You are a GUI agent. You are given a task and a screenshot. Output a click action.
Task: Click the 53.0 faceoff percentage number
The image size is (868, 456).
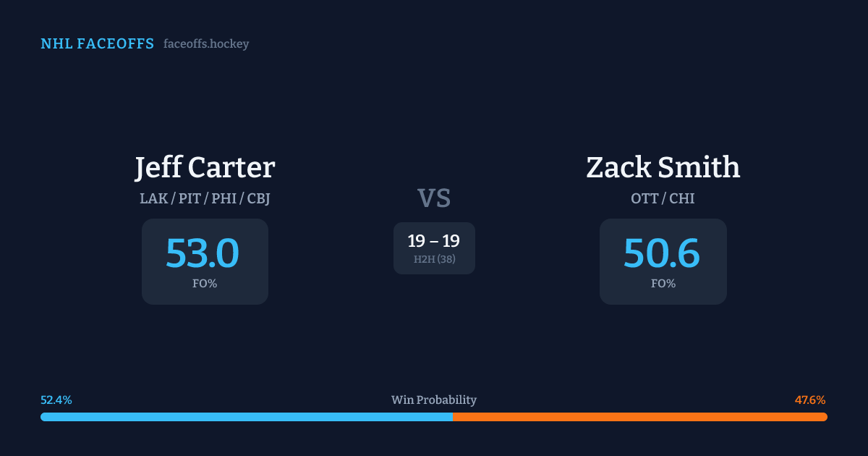point(203,253)
